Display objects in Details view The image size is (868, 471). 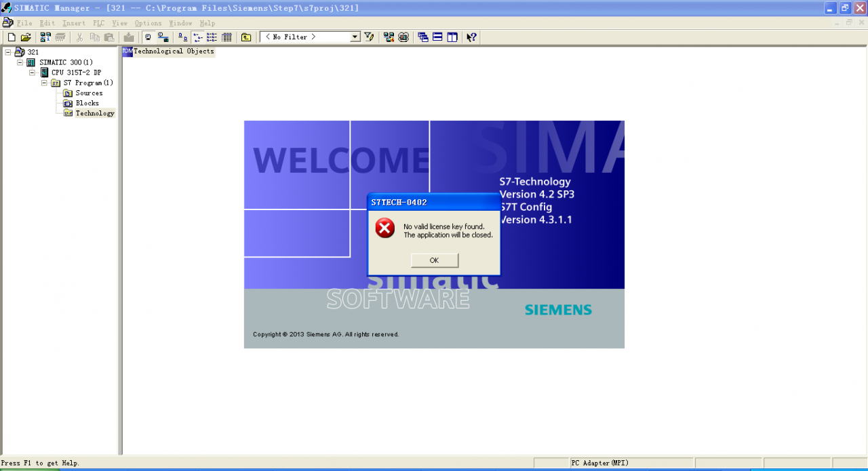(x=226, y=37)
